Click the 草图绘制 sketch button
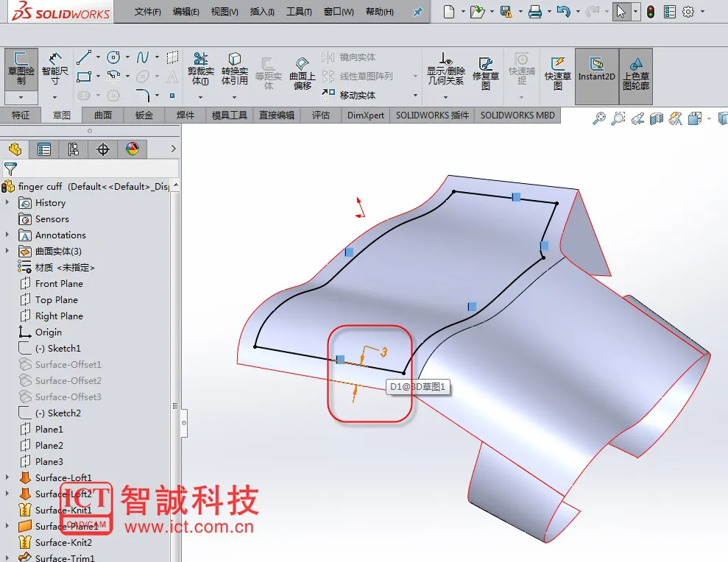Viewport: 728px width, 562px height. coord(21,68)
